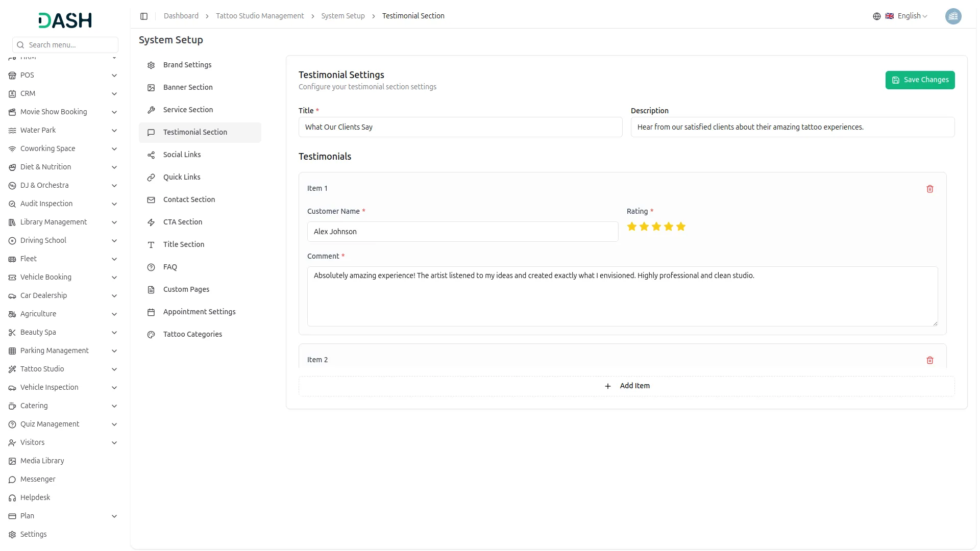The image size is (980, 551).
Task: Click the Media Library image icon
Action: 12,461
